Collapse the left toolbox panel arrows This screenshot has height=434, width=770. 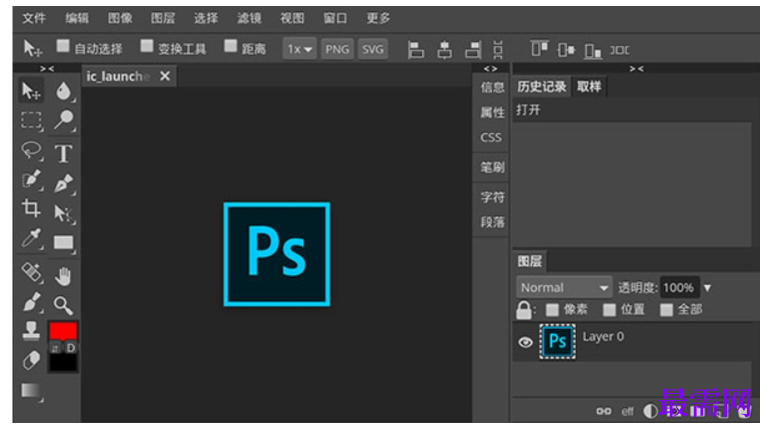(x=47, y=69)
